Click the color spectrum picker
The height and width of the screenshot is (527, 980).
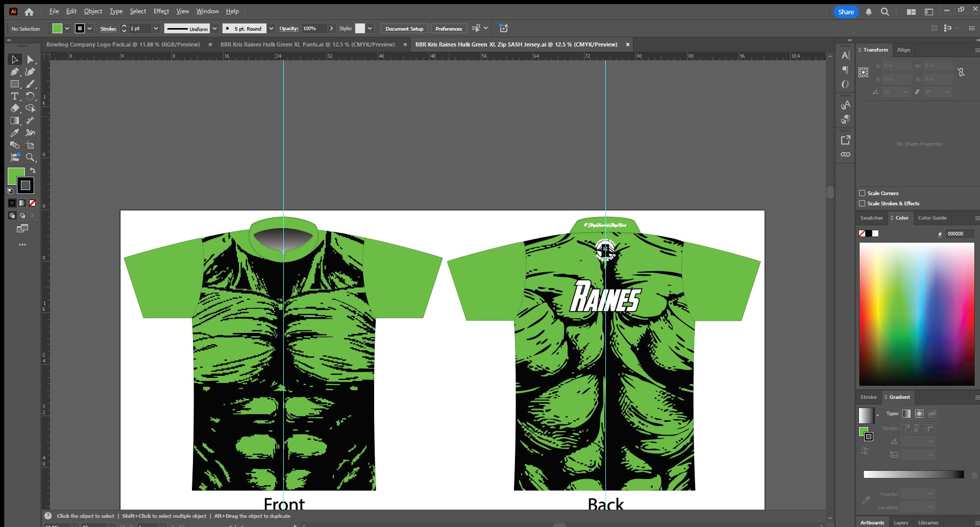[x=917, y=314]
